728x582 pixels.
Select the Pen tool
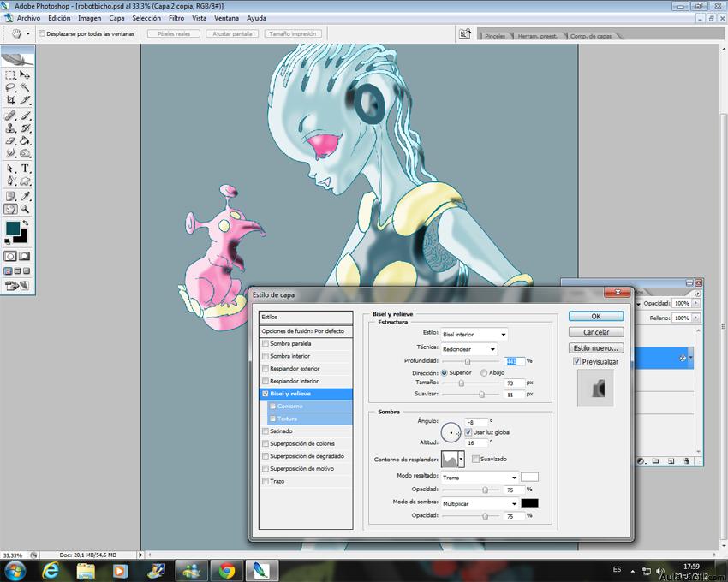click(10, 181)
